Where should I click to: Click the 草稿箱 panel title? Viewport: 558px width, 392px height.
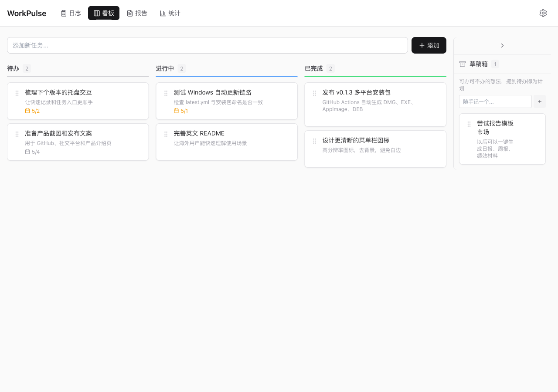point(478,64)
